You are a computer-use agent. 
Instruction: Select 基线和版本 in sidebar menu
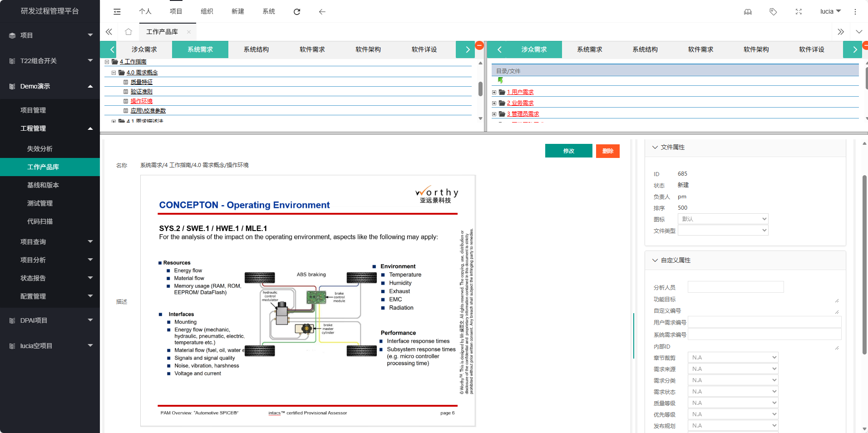point(43,185)
